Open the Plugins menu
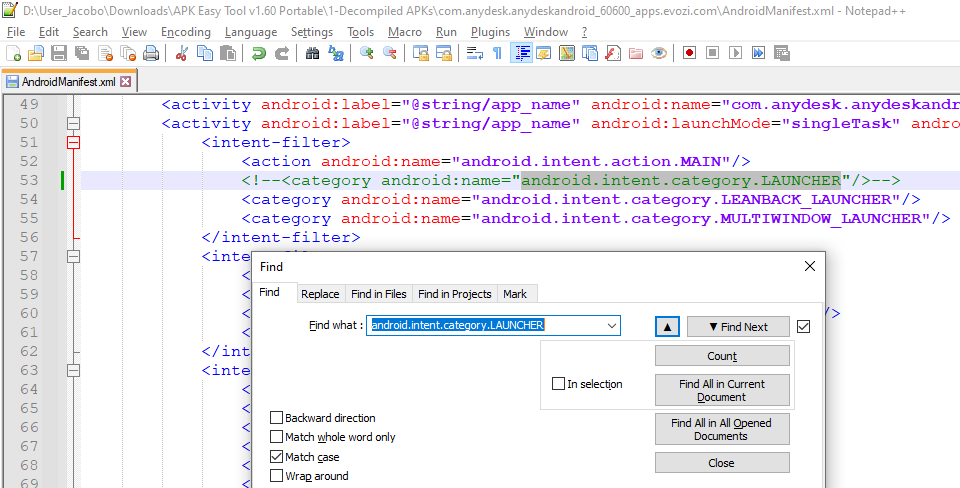Screen dimensions: 960x488 tap(490, 32)
